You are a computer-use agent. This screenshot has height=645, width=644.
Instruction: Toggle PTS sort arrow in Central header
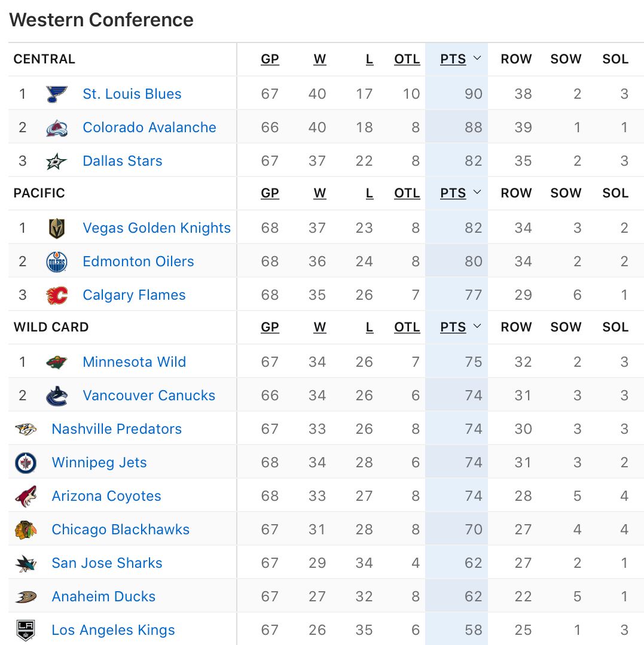(477, 59)
